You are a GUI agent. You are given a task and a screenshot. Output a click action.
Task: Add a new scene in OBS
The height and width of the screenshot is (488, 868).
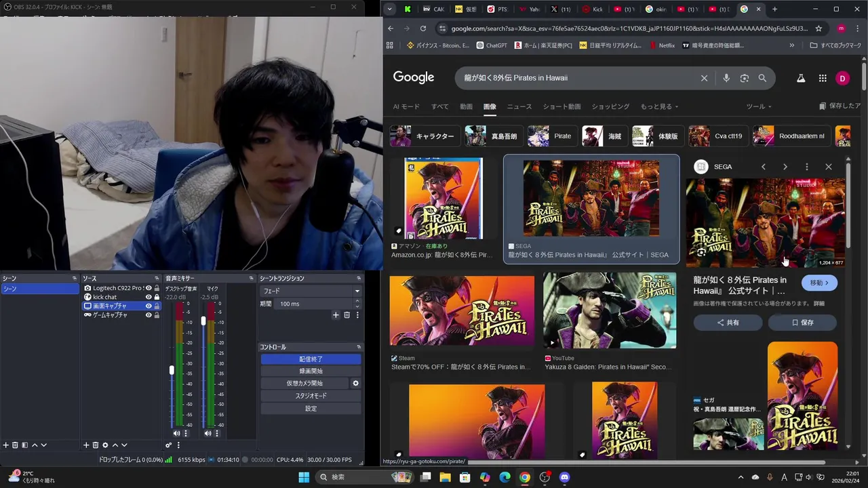click(6, 445)
